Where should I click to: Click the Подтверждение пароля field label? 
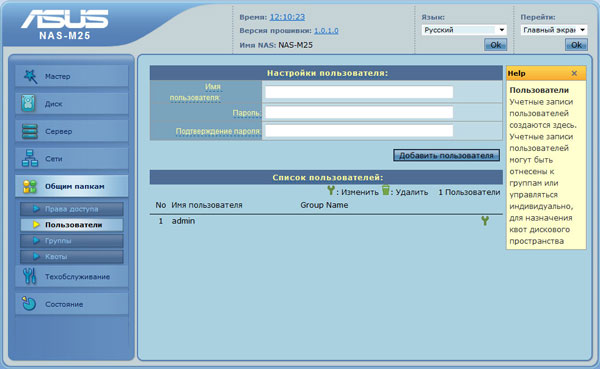[218, 131]
